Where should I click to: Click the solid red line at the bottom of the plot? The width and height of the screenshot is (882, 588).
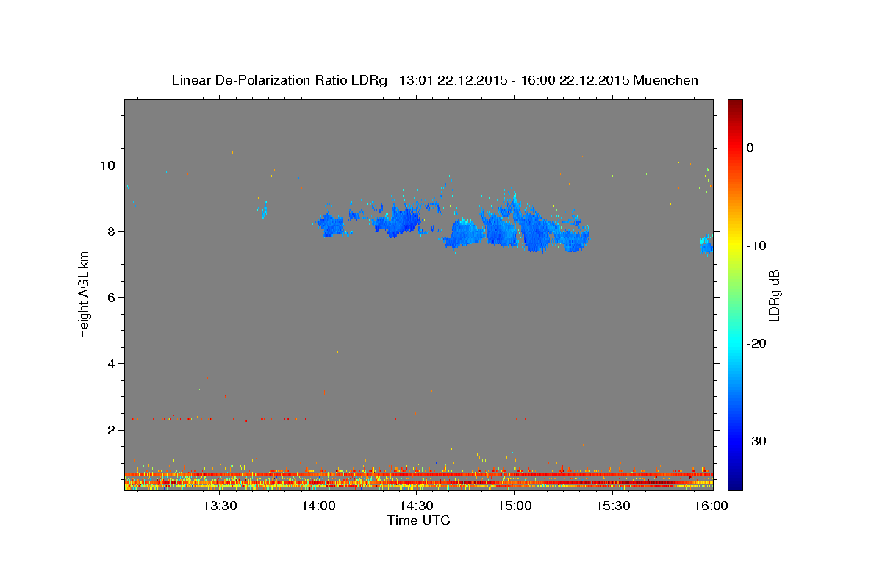pyautogui.click(x=419, y=475)
